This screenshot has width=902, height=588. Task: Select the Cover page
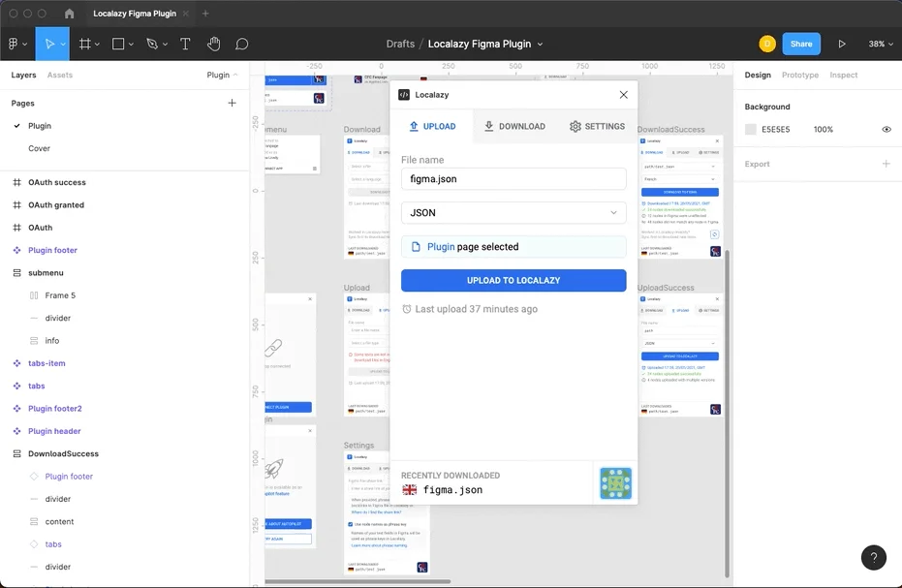39,148
